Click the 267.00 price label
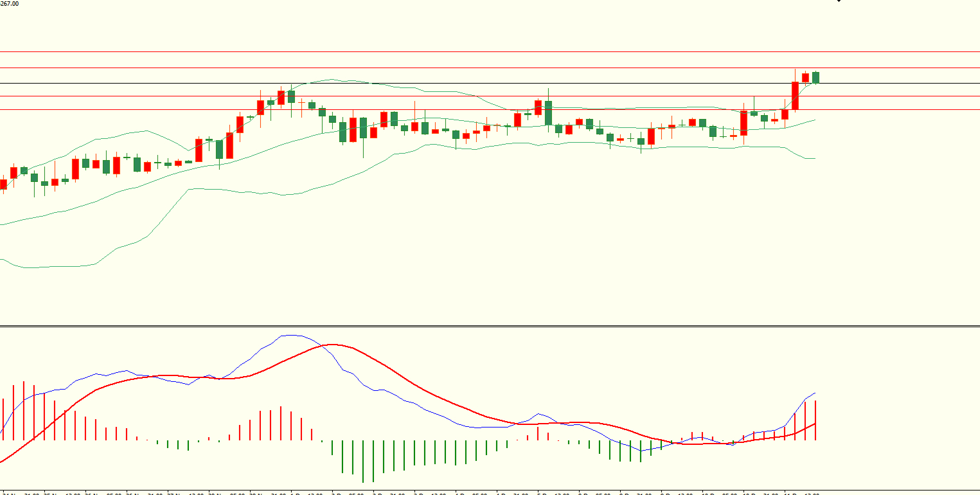This screenshot has width=980, height=495. [10, 3]
